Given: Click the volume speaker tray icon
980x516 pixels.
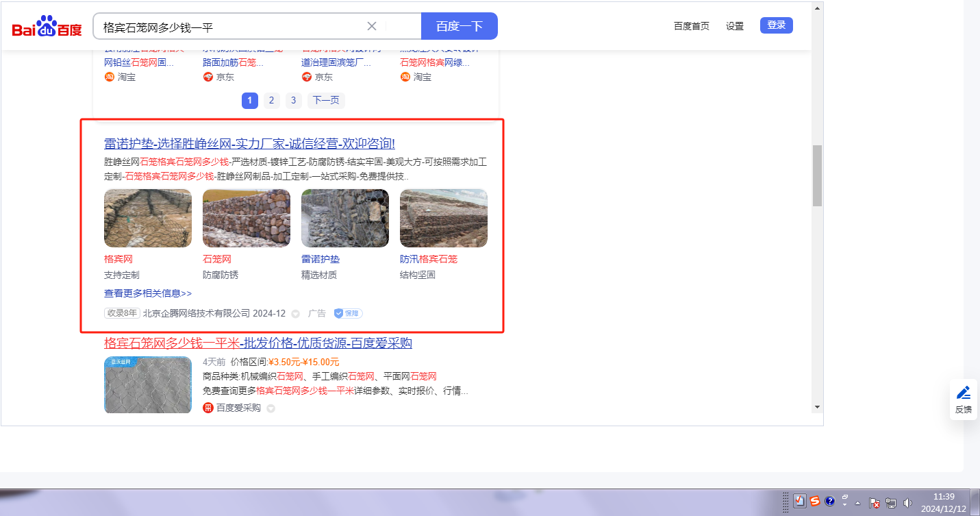Looking at the screenshot, I should tap(907, 502).
